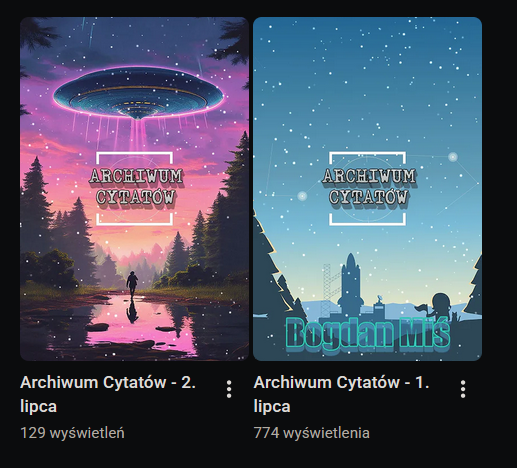
Task: Open the pink UFO video thumbnail
Action: [134, 189]
